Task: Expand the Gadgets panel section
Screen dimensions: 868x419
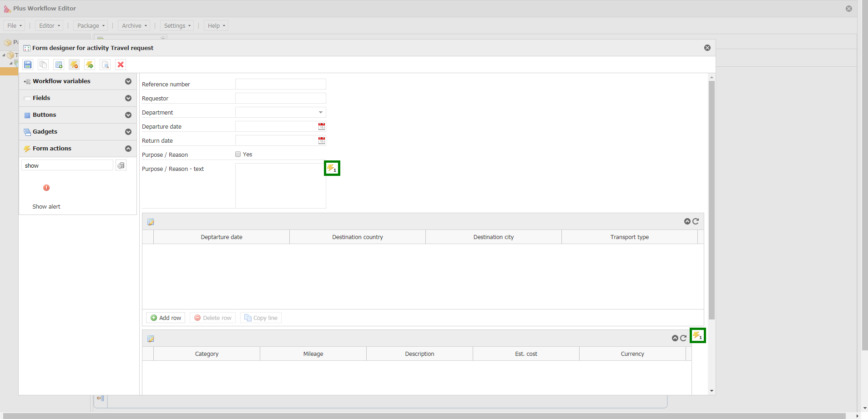Action: coord(128,132)
